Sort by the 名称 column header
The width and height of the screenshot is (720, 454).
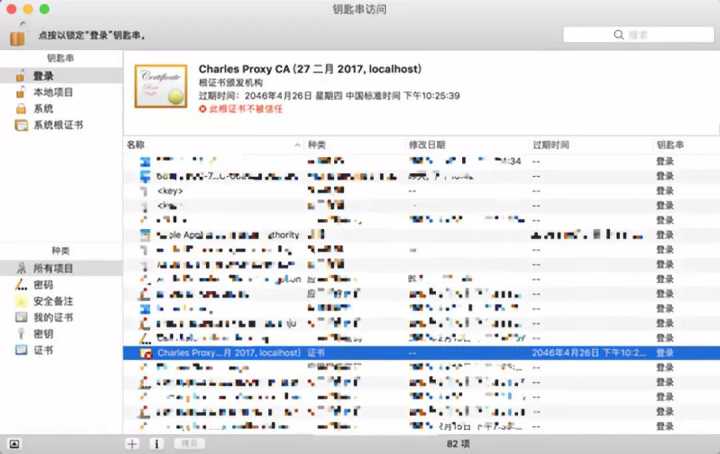click(x=136, y=145)
